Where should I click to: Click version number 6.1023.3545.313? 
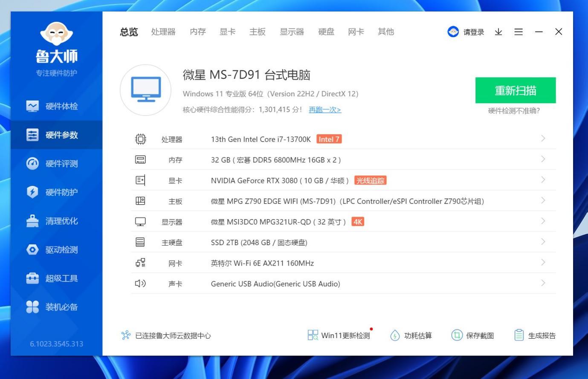click(56, 344)
